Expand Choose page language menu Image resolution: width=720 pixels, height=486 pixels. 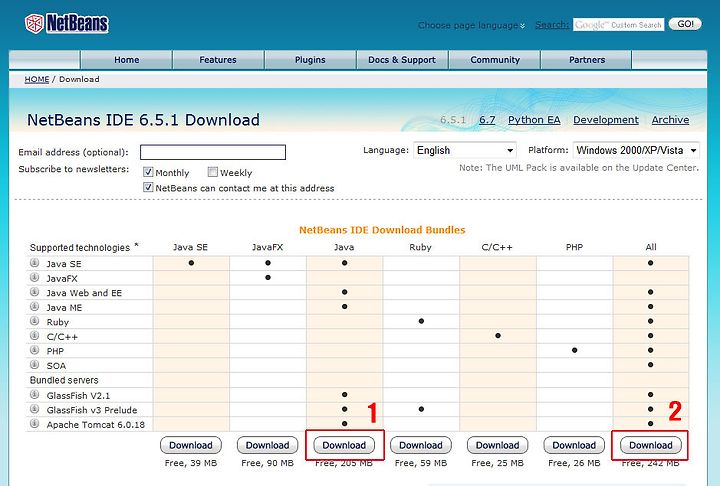(x=472, y=25)
